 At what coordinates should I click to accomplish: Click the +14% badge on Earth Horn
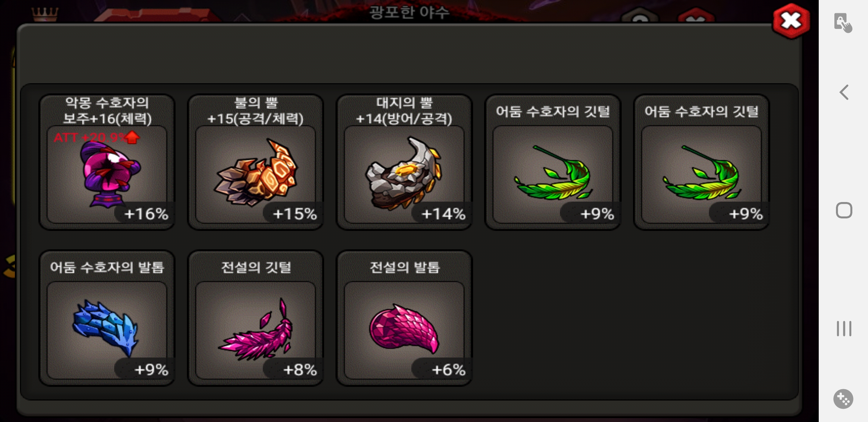[443, 214]
